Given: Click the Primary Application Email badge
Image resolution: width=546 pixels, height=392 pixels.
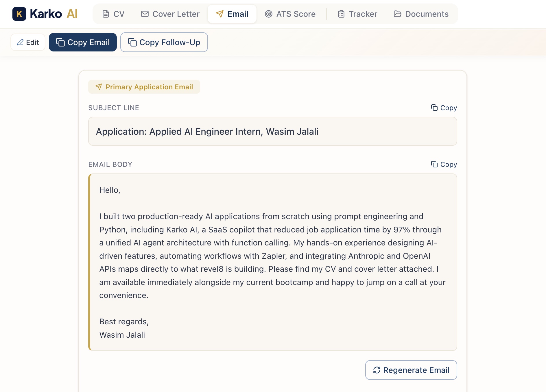Looking at the screenshot, I should (x=144, y=87).
